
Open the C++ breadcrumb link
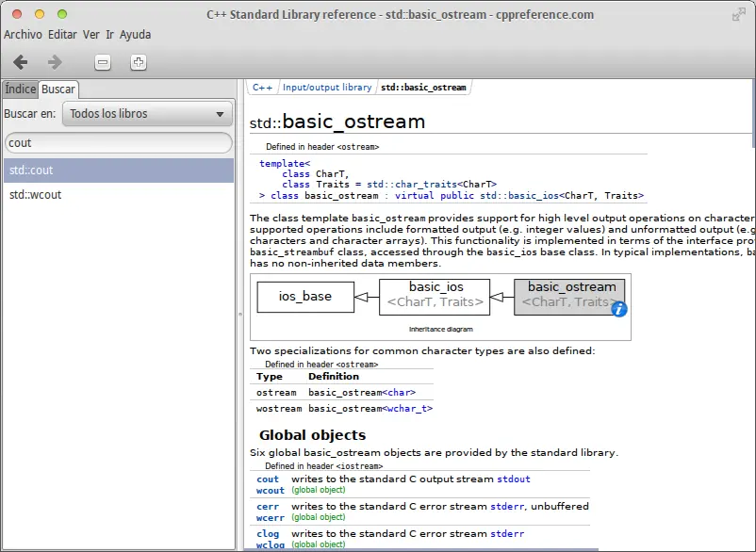[262, 88]
